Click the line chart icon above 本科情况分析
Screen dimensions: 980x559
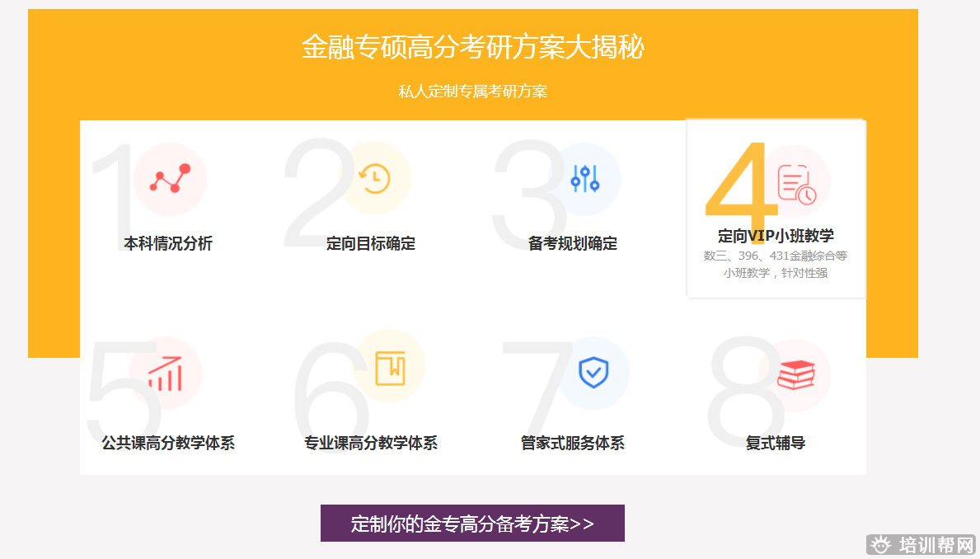[x=170, y=179]
